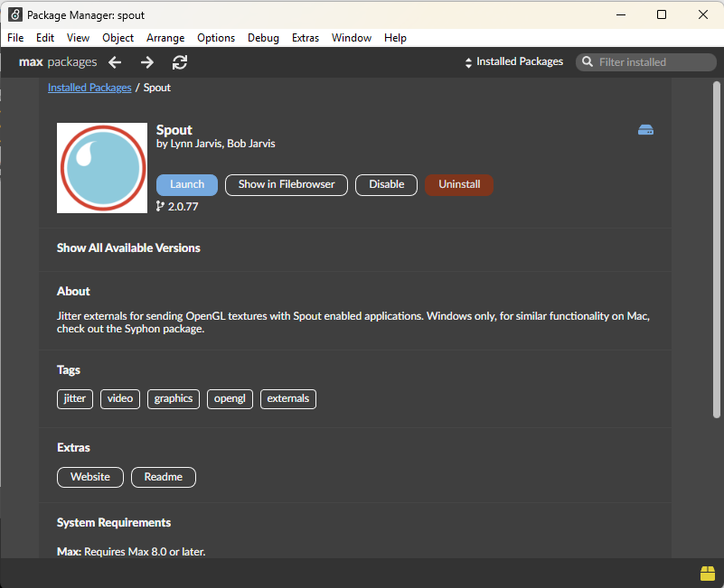Open the File menu
Image resolution: width=724 pixels, height=588 pixels.
coord(14,38)
